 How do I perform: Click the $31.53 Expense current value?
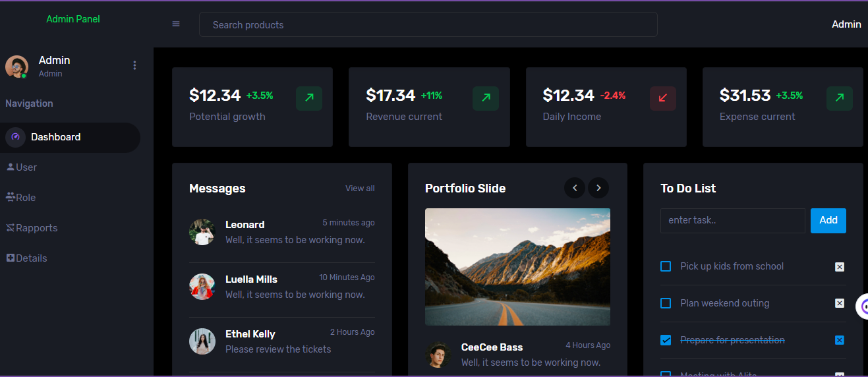pos(745,96)
